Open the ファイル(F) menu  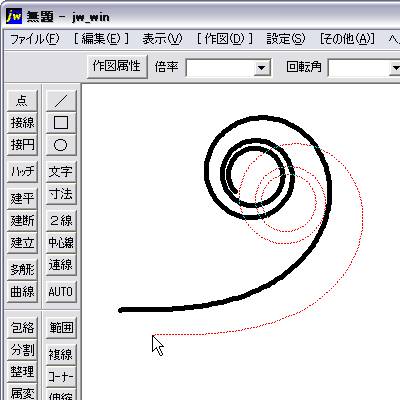click(35, 39)
